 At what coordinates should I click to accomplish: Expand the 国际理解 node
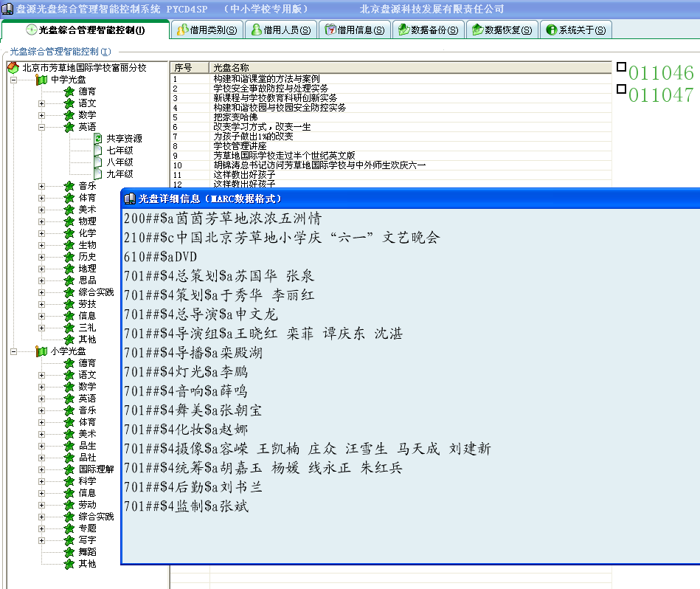click(x=41, y=469)
